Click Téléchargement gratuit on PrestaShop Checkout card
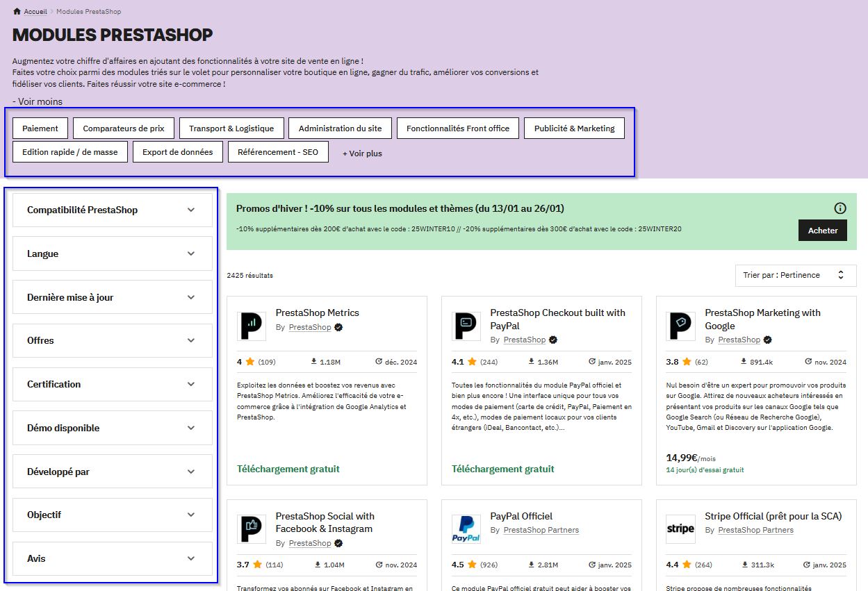The image size is (868, 591). pyautogui.click(x=503, y=469)
